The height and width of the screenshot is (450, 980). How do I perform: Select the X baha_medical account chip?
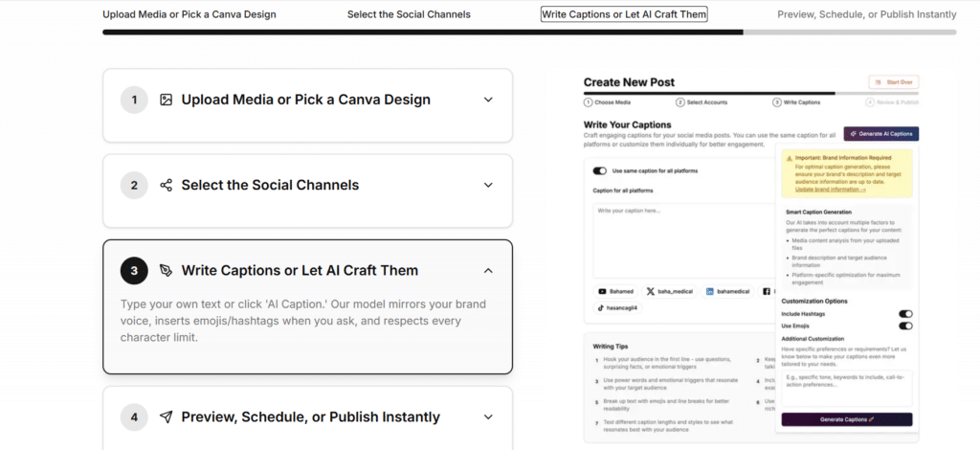[669, 290]
